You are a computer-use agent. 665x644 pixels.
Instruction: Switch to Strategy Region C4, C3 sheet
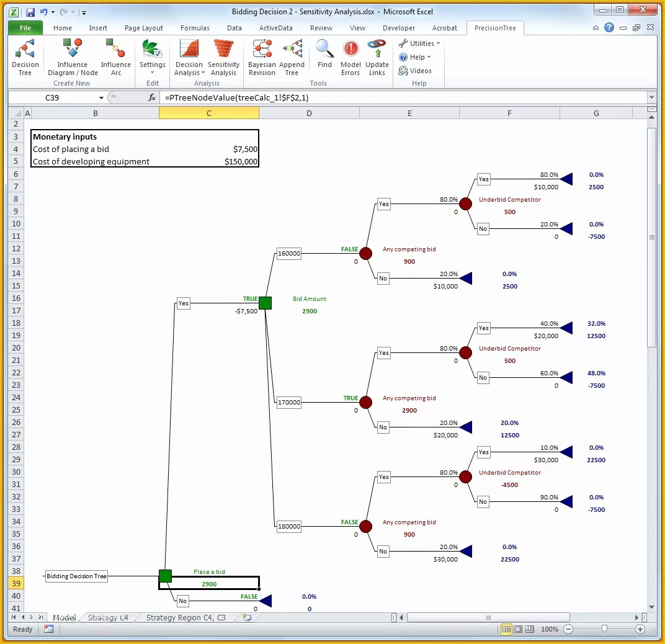pyautogui.click(x=185, y=618)
